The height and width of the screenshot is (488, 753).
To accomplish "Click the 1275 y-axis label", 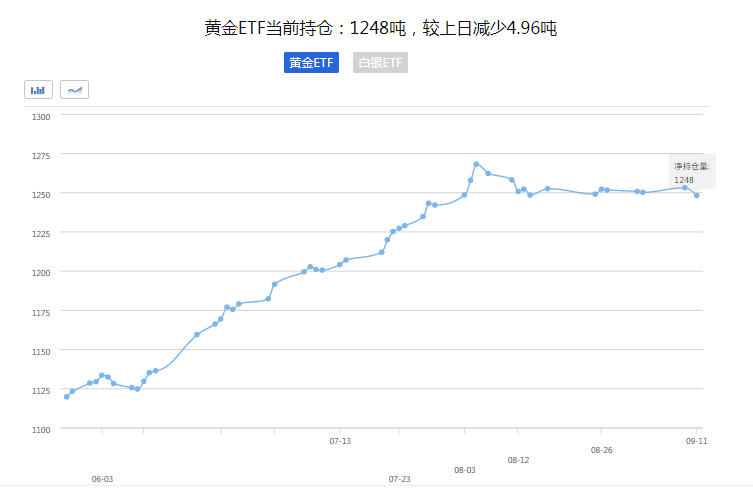I will [x=41, y=156].
